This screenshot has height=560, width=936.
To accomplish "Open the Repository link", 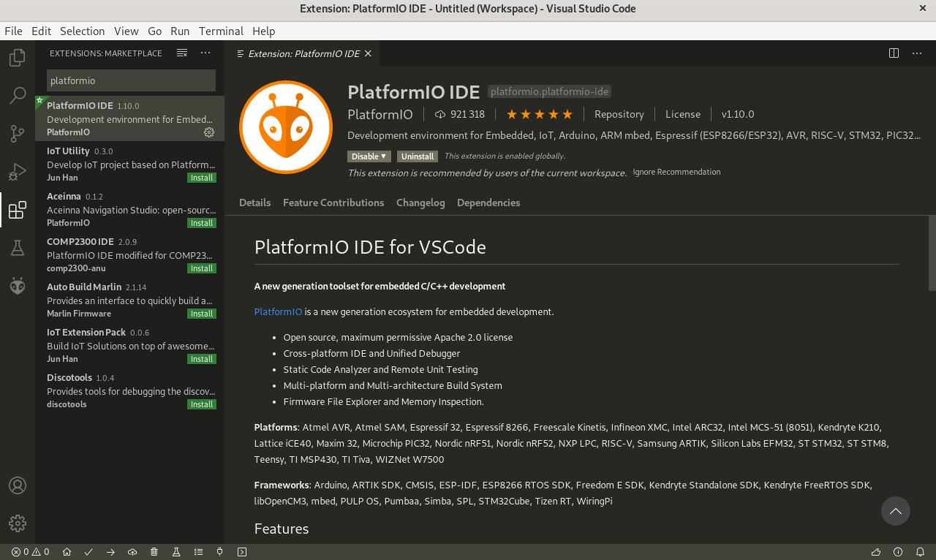I will [619, 114].
